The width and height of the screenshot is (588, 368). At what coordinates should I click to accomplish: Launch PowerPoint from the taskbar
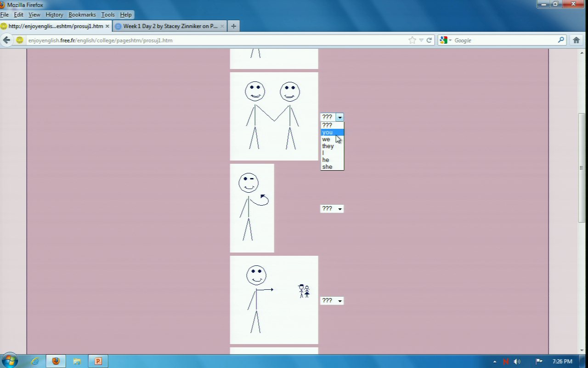pyautogui.click(x=98, y=361)
